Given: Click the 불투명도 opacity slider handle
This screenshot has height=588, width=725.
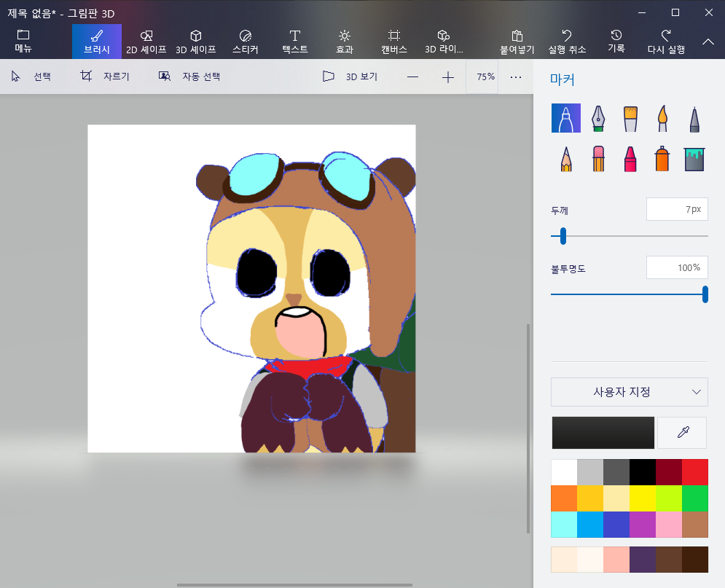Looking at the screenshot, I should click(705, 294).
